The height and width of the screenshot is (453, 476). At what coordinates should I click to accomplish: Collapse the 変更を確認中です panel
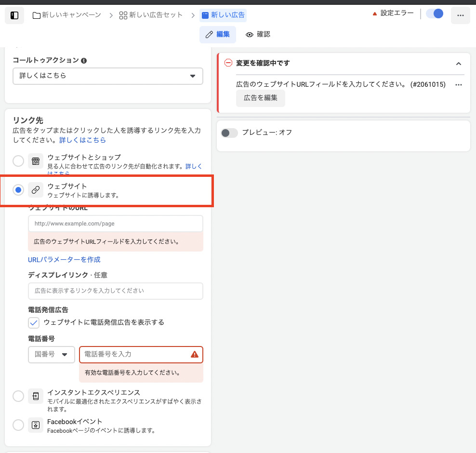(x=458, y=63)
